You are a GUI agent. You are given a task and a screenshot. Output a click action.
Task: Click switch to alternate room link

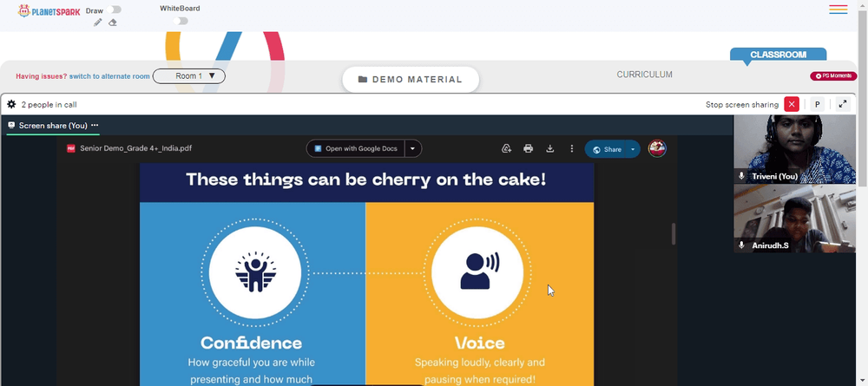(109, 76)
